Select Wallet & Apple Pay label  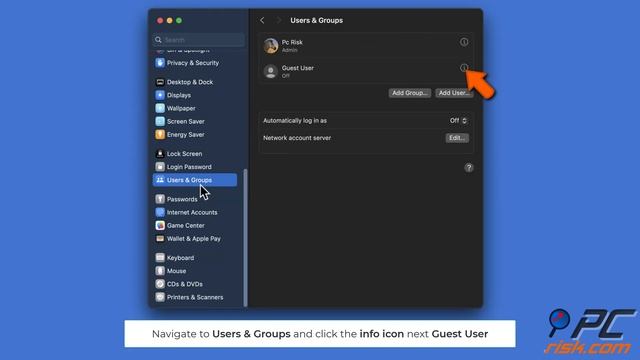[193, 238]
